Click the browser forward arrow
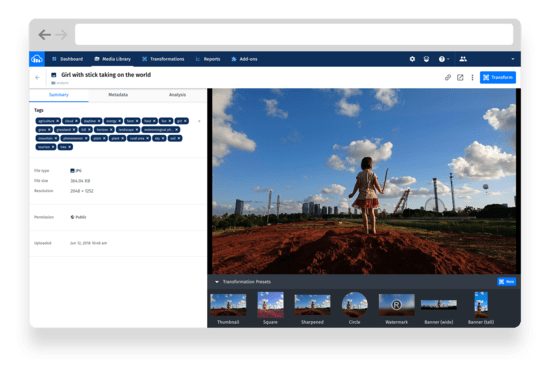This screenshot has width=550, height=371. click(61, 35)
